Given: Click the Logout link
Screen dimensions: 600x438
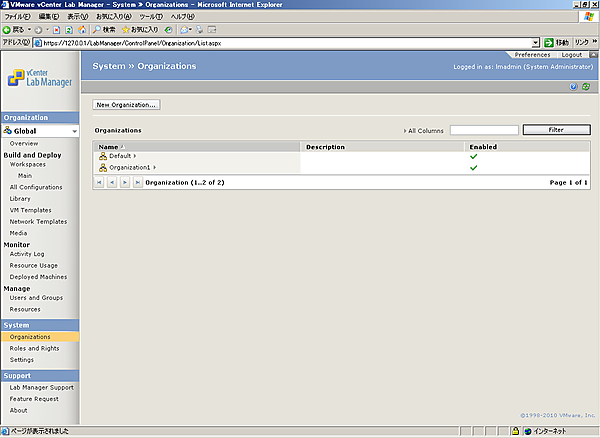Looking at the screenshot, I should point(572,55).
